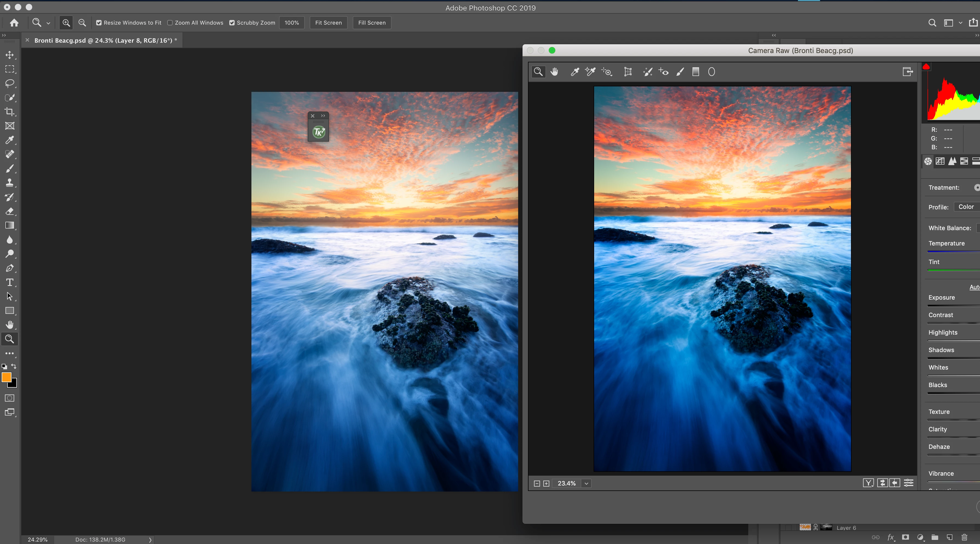Click the Radial Filter tool in Camera Raw
The width and height of the screenshot is (980, 544).
[x=711, y=72]
